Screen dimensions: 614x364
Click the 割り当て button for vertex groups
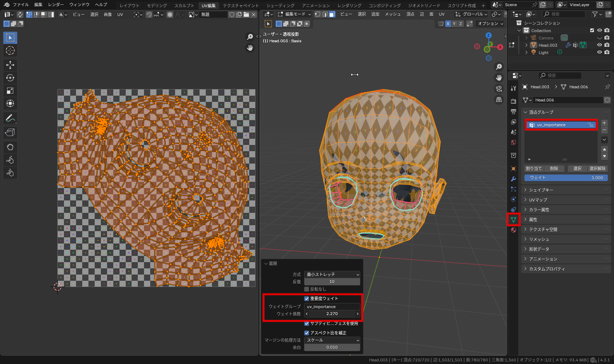pos(534,168)
